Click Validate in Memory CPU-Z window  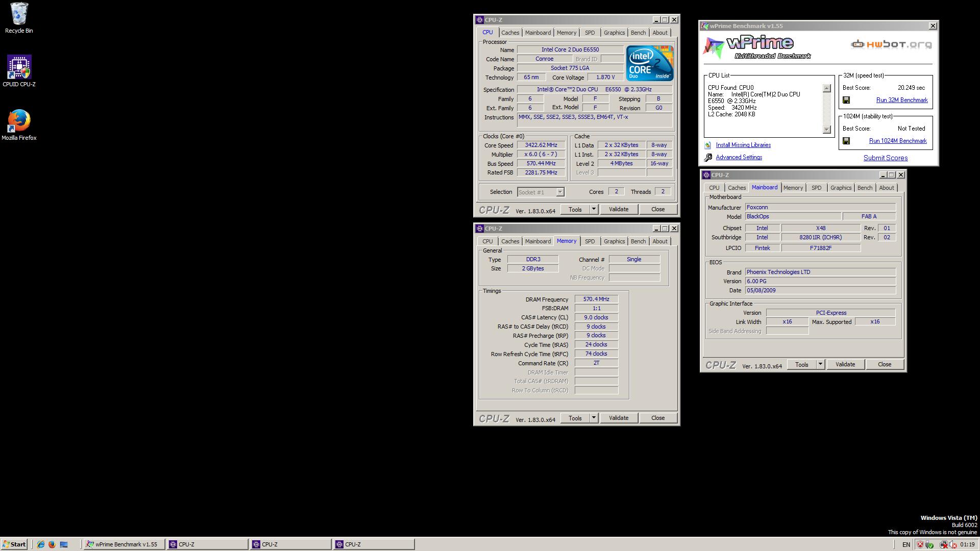coord(619,418)
